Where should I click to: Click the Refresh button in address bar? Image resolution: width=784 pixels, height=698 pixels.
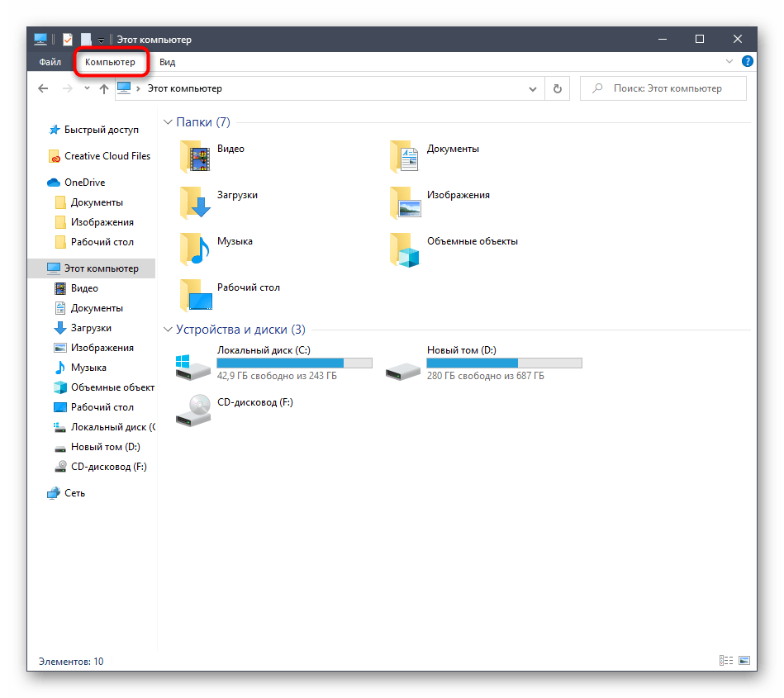click(558, 88)
